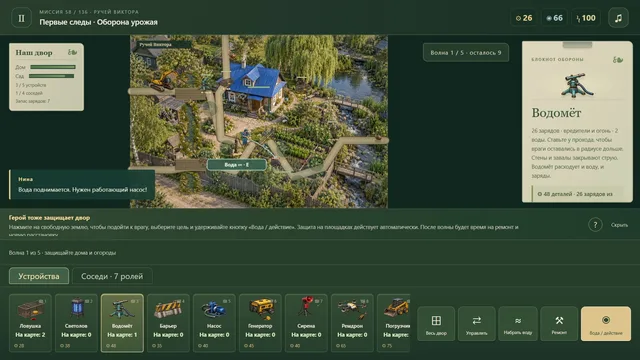Switch to the Устройства tab

pyautogui.click(x=39, y=276)
